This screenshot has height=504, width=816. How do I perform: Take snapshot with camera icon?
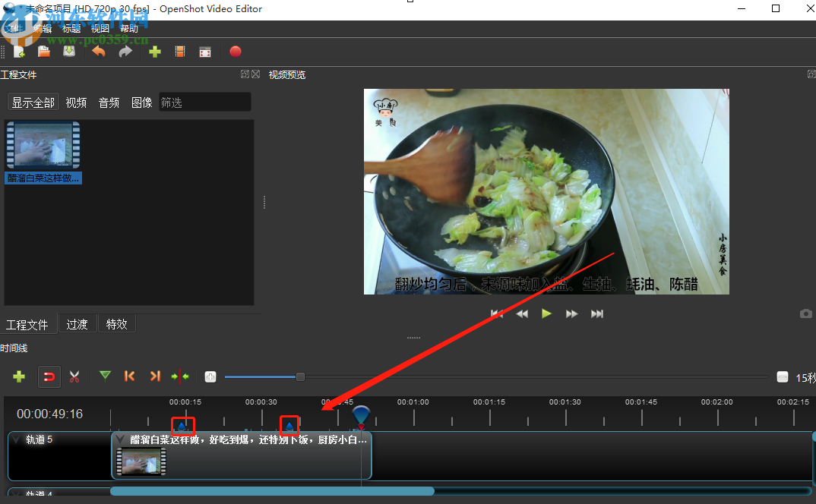click(x=805, y=313)
